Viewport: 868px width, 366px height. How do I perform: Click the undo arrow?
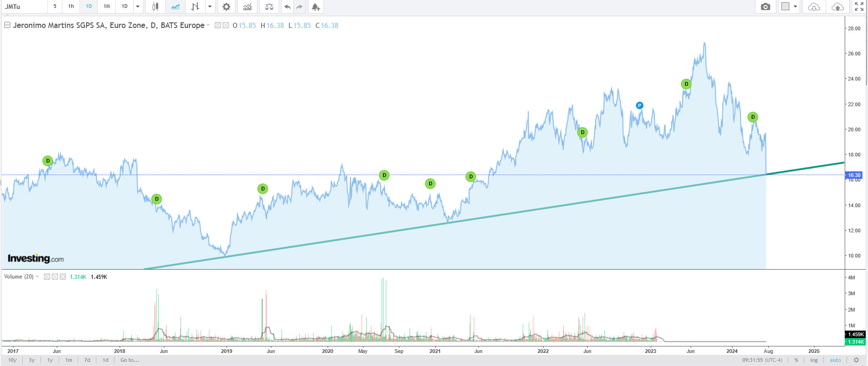pyautogui.click(x=287, y=7)
